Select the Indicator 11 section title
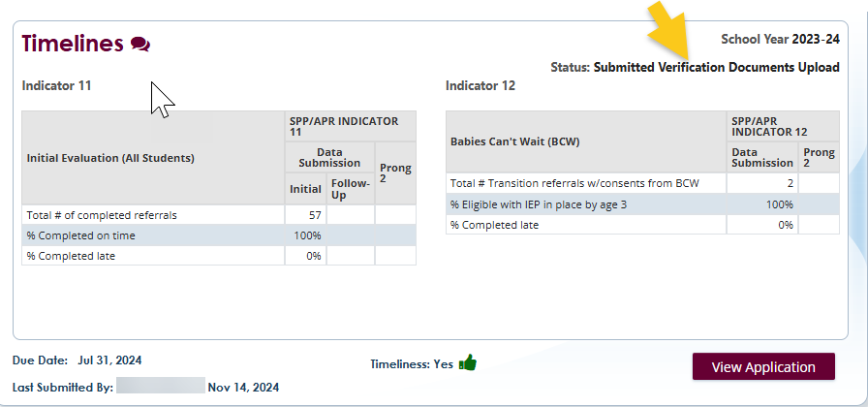 (57, 85)
